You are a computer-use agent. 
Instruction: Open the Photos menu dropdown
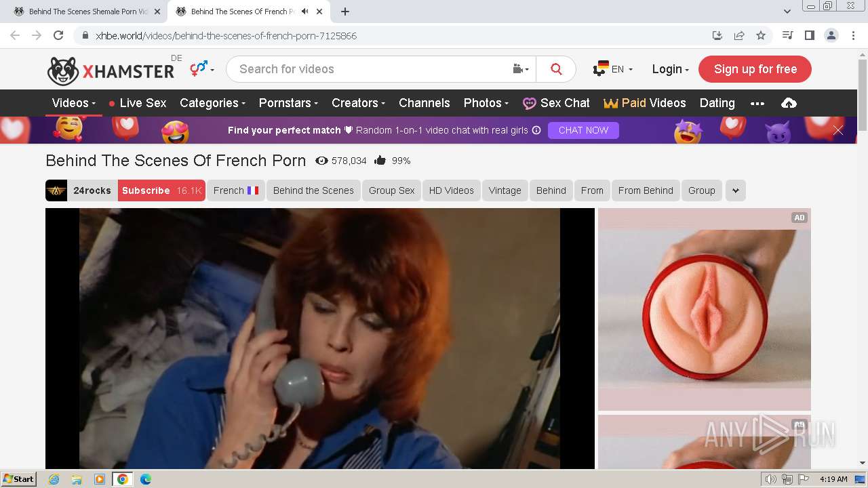coord(486,103)
